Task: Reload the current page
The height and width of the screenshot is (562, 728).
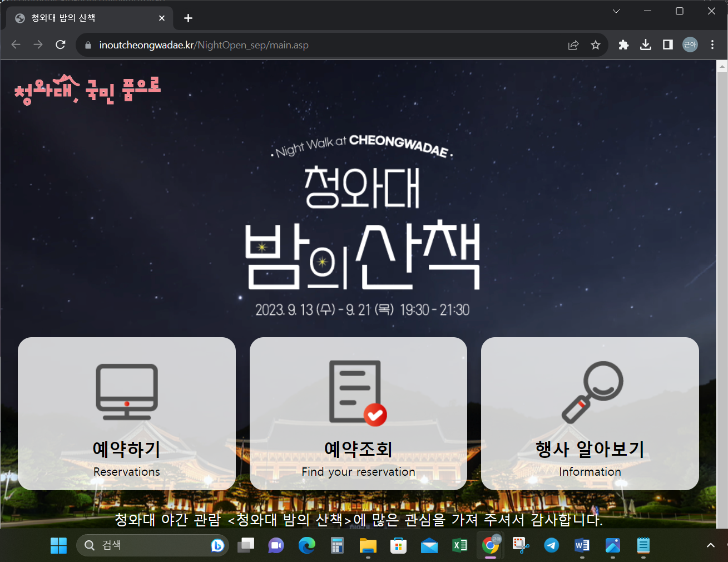Action: pyautogui.click(x=61, y=45)
